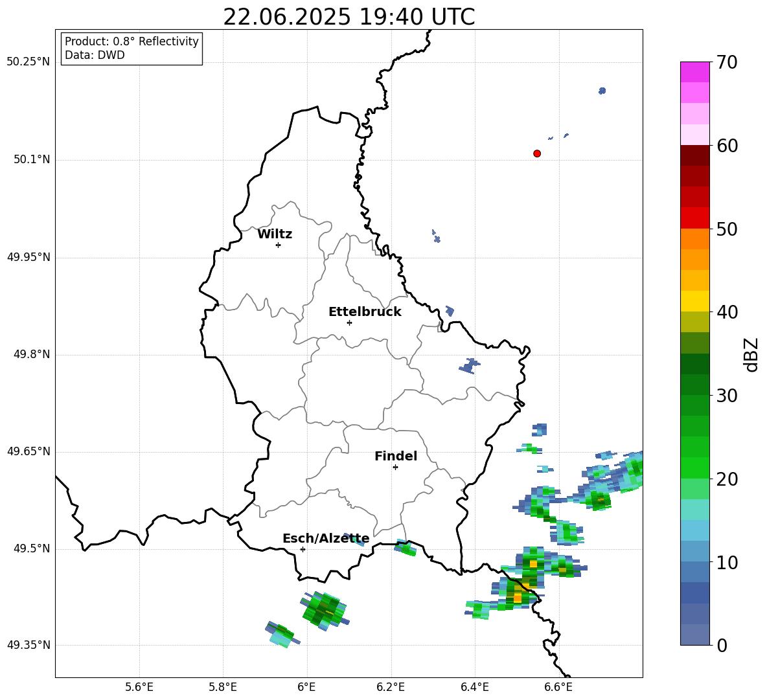Select the Wiltz city label
767x700 pixels.
pos(275,234)
